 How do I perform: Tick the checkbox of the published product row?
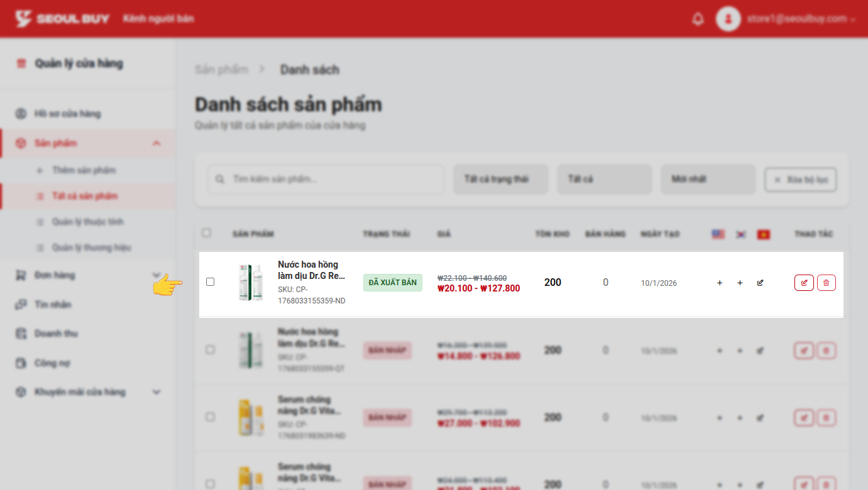210,282
